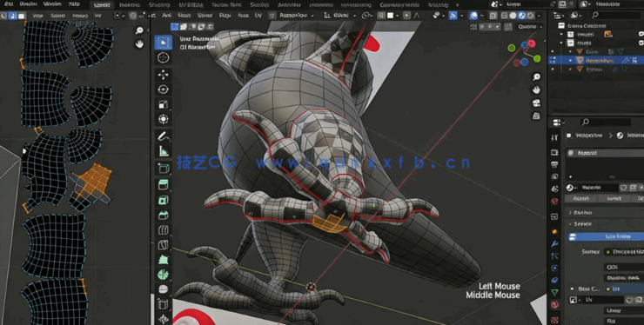644x325 pixels.
Task: Open the Mesh menu in viewport header
Action: pos(184,16)
